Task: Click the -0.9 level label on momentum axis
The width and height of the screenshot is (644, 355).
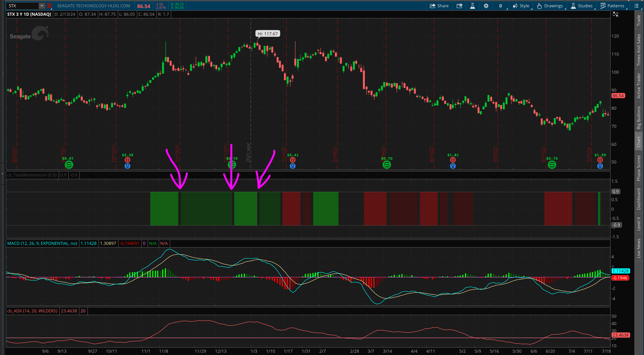Action: click(616, 225)
